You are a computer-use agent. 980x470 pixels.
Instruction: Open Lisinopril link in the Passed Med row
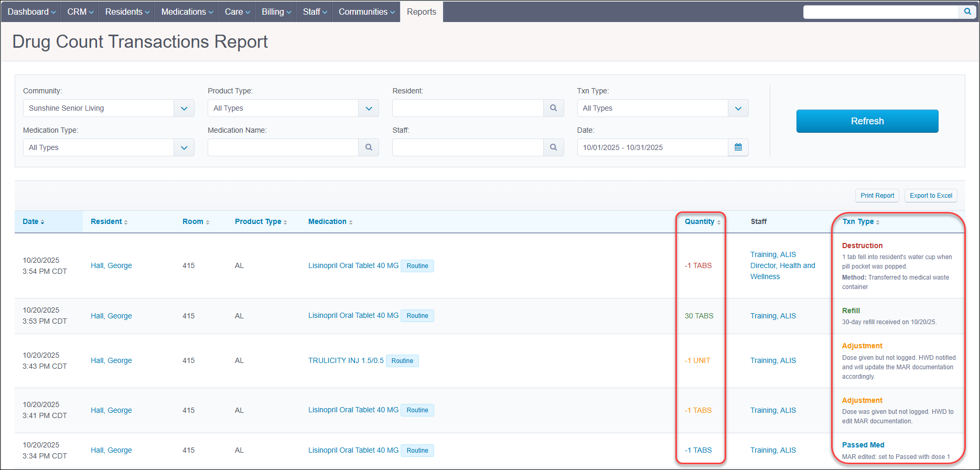click(x=353, y=450)
